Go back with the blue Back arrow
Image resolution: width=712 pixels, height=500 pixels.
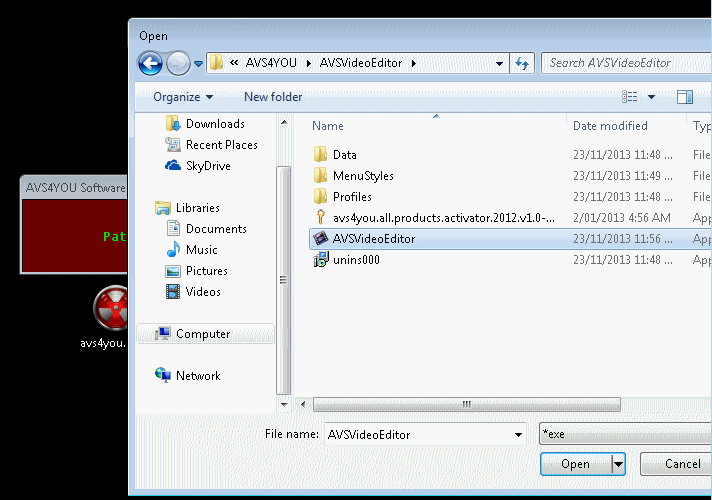151,63
